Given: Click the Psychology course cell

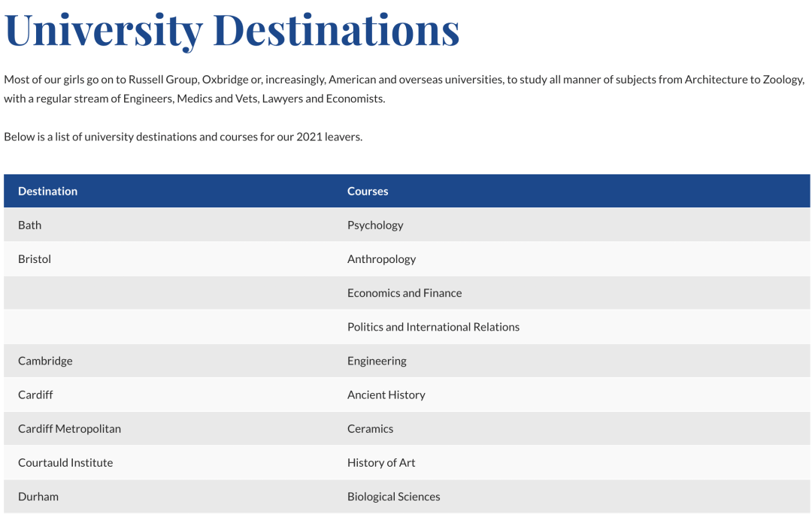Looking at the screenshot, I should [x=375, y=225].
